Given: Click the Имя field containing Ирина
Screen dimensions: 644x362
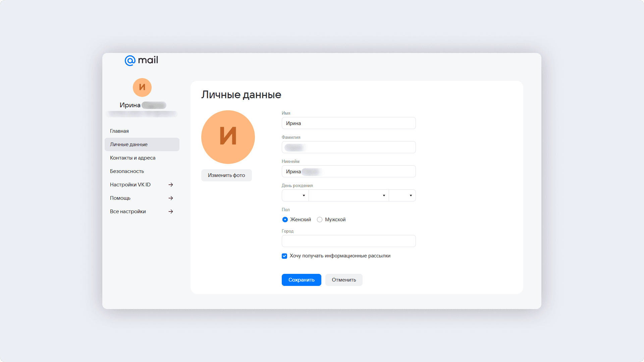Looking at the screenshot, I should click(348, 123).
